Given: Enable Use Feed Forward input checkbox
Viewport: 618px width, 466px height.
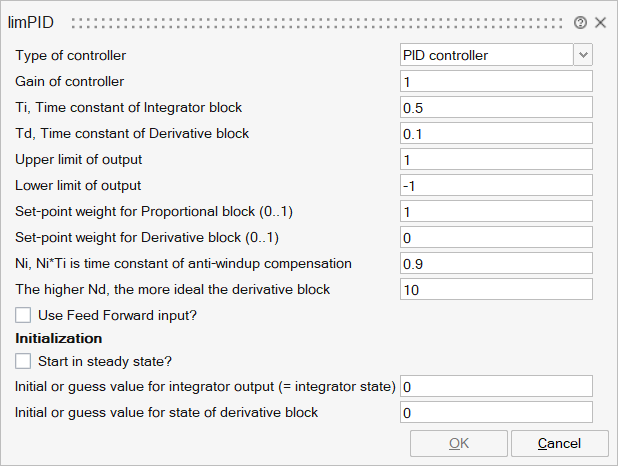Looking at the screenshot, I should pyautogui.click(x=23, y=315).
